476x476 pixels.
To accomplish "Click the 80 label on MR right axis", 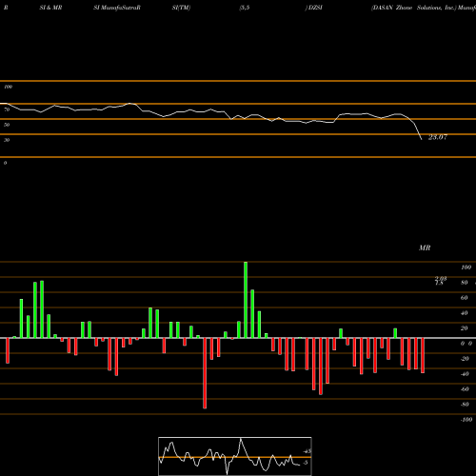I will click(465, 283).
